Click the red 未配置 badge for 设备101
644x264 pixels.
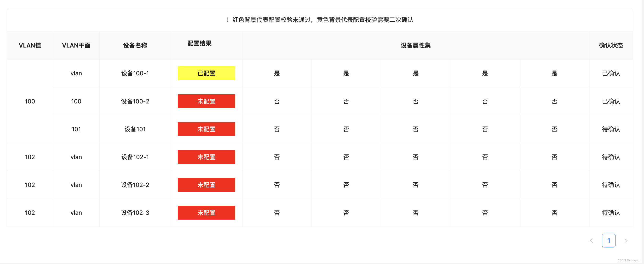206,129
